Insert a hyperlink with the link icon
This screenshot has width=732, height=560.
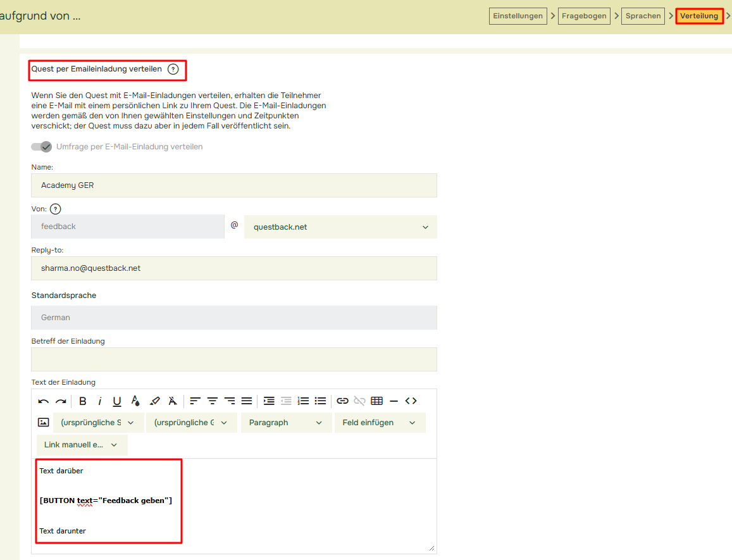pos(342,401)
